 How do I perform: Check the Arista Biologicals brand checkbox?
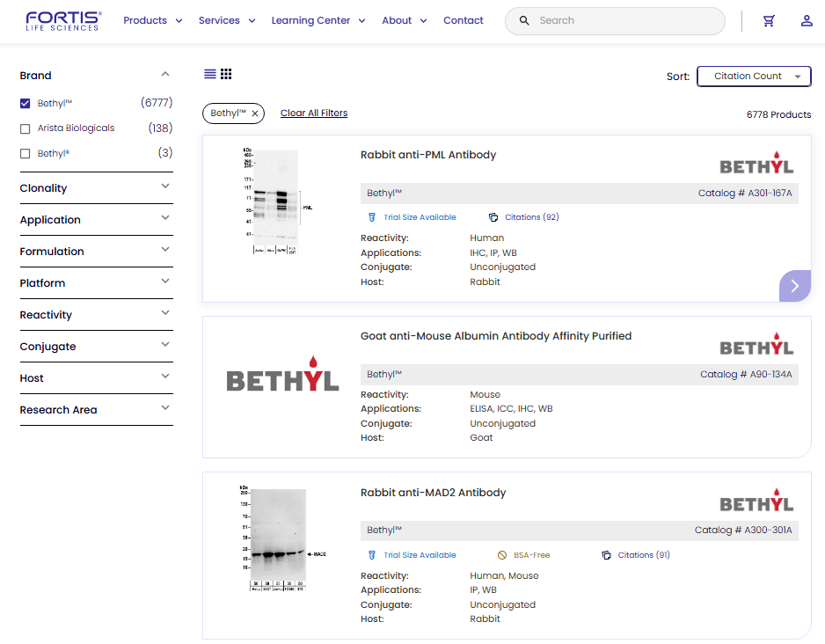(25, 129)
